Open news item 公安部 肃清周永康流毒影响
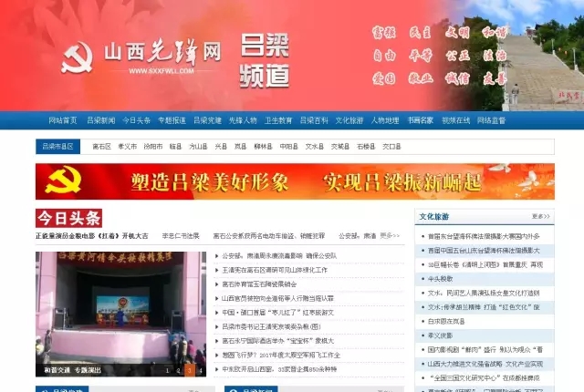The height and width of the screenshot is (392, 584). (279, 256)
